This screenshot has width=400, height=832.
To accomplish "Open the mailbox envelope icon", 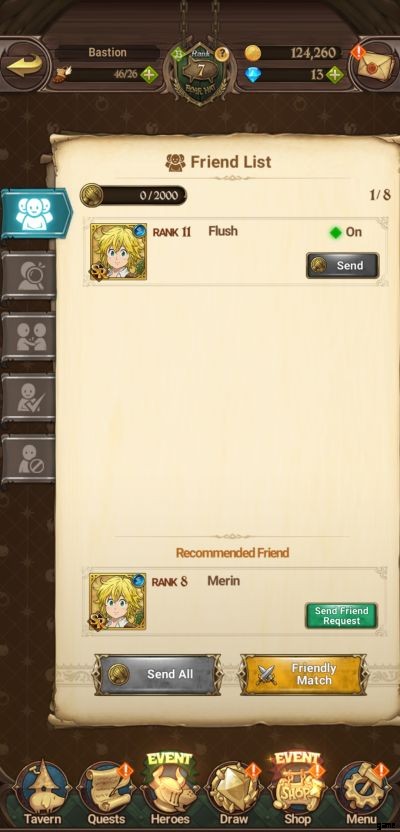I will pyautogui.click(x=375, y=66).
